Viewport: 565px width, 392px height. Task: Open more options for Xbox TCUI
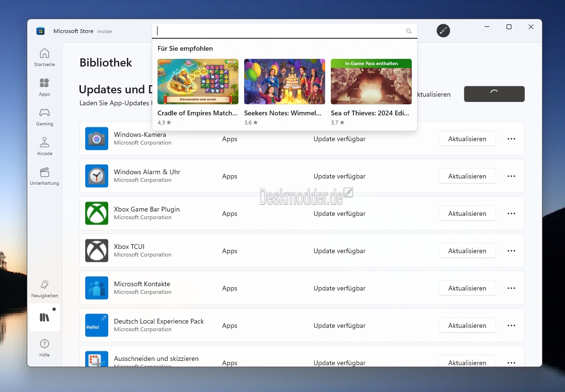point(511,251)
